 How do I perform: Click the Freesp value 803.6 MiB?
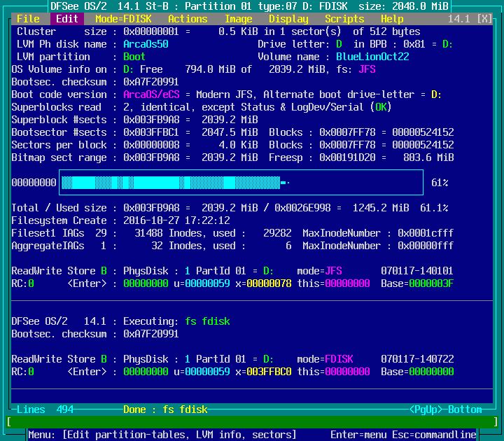point(428,157)
